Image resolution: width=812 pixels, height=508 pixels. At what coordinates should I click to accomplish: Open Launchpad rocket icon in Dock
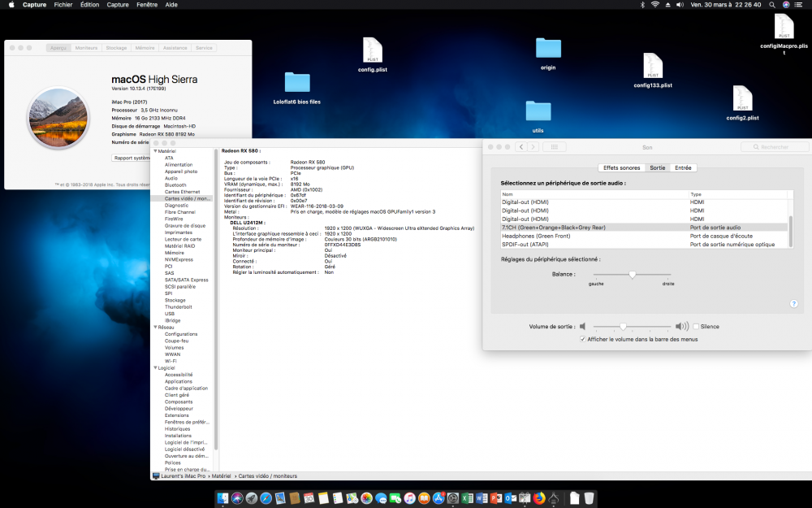click(252, 498)
